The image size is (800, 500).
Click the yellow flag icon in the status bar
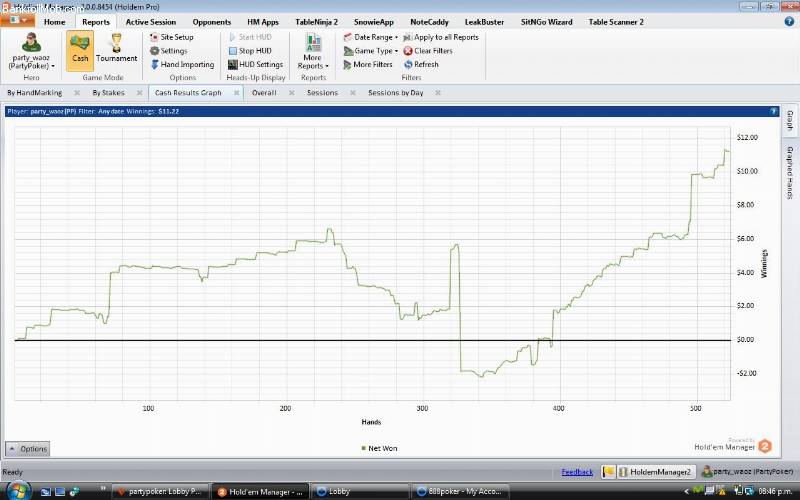coord(608,472)
